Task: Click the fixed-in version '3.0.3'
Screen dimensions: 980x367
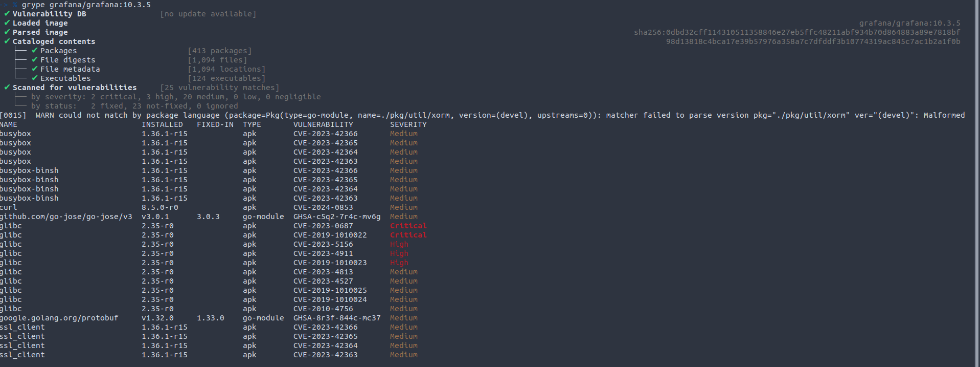Action: click(x=208, y=217)
